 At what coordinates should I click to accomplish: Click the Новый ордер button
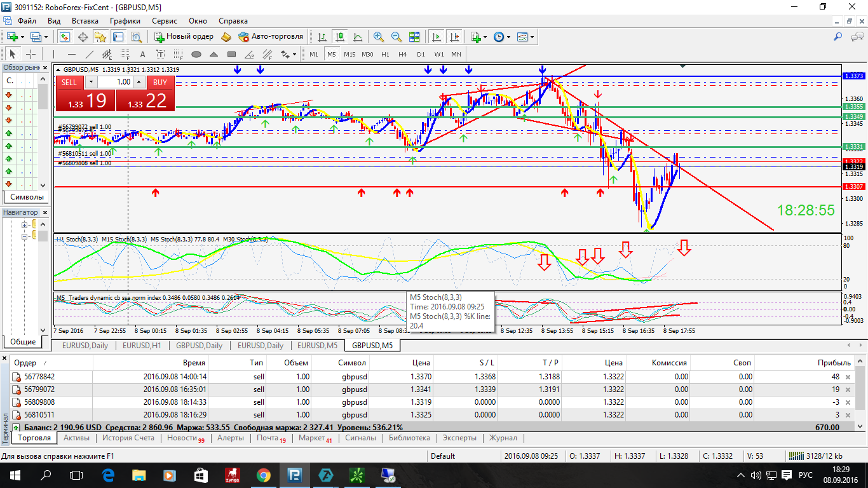[184, 37]
